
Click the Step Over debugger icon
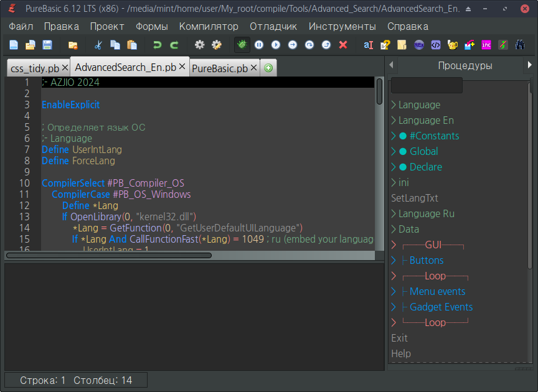(309, 45)
